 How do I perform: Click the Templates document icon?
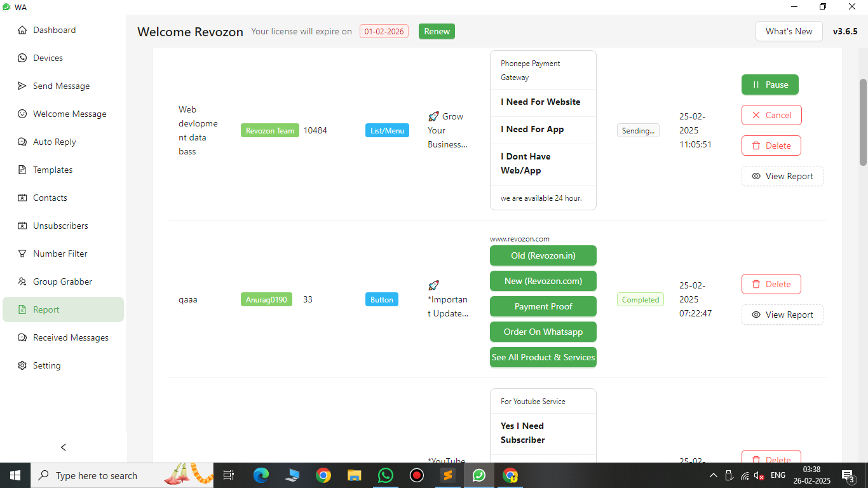pyautogui.click(x=22, y=170)
